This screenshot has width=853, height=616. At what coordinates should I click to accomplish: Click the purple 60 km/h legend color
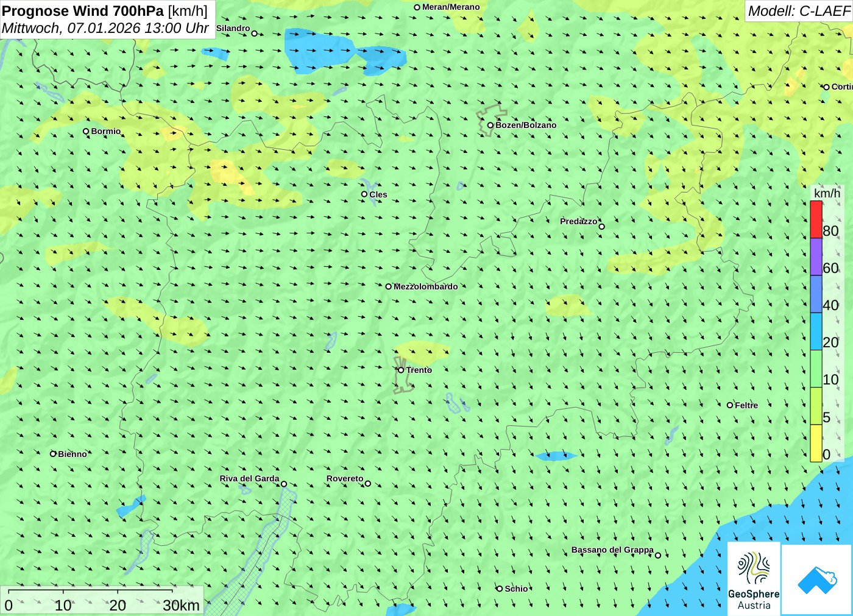(816, 257)
